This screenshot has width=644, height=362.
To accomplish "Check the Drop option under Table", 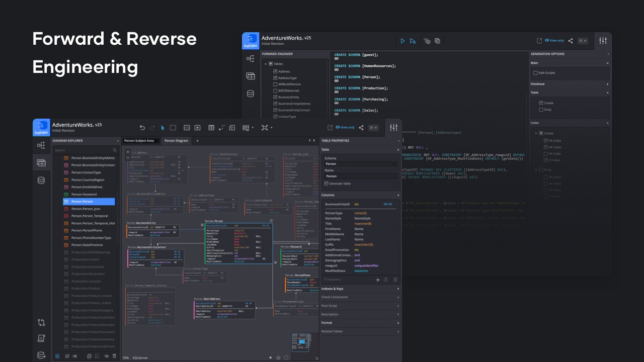I will pyautogui.click(x=541, y=109).
